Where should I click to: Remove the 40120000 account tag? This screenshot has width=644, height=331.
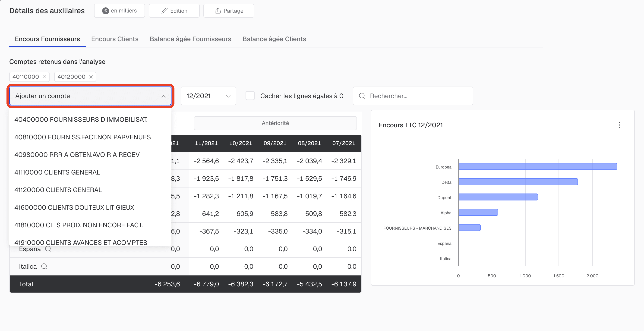click(91, 77)
